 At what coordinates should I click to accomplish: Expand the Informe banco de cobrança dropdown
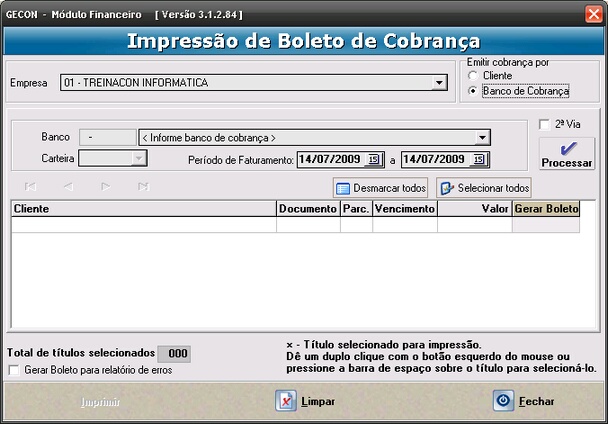coord(482,138)
